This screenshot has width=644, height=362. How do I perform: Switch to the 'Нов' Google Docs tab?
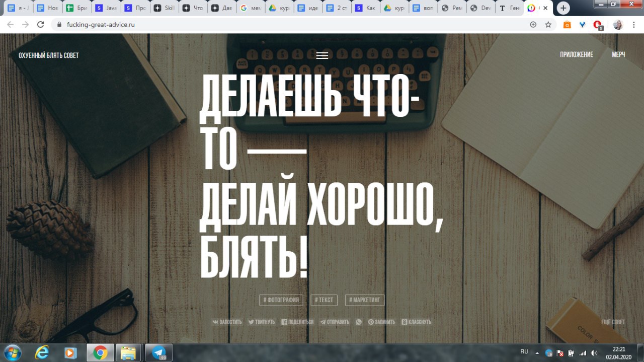coord(47,8)
